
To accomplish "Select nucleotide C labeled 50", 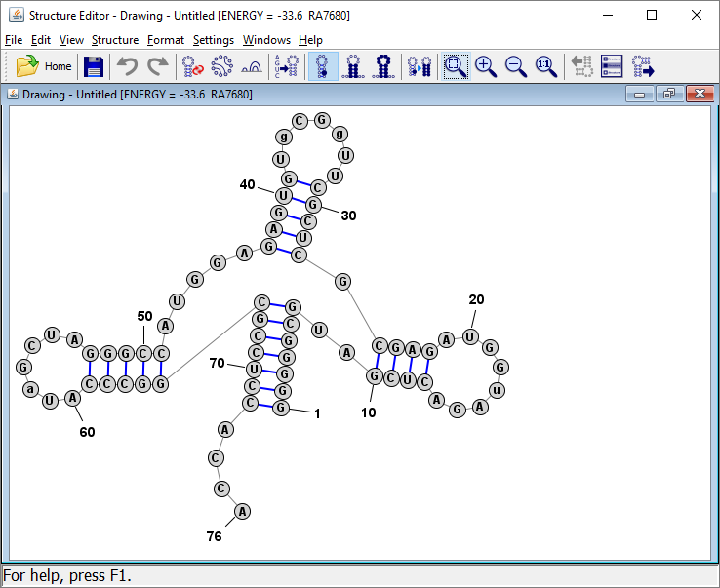I will click(x=143, y=354).
